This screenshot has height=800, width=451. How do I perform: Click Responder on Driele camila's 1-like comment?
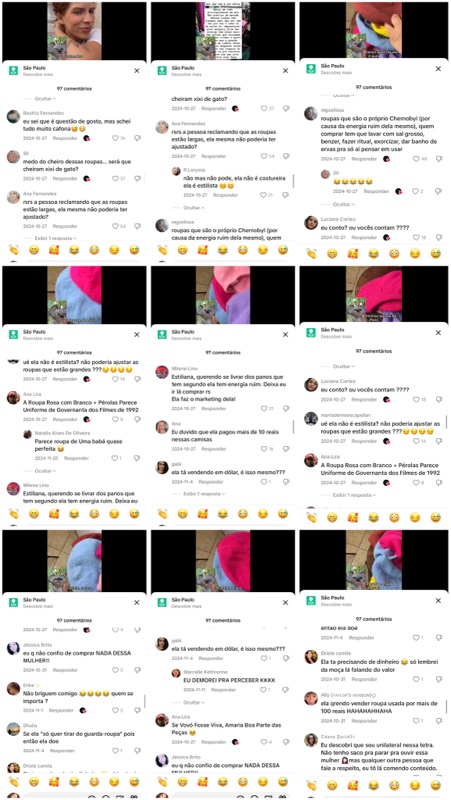(362, 680)
